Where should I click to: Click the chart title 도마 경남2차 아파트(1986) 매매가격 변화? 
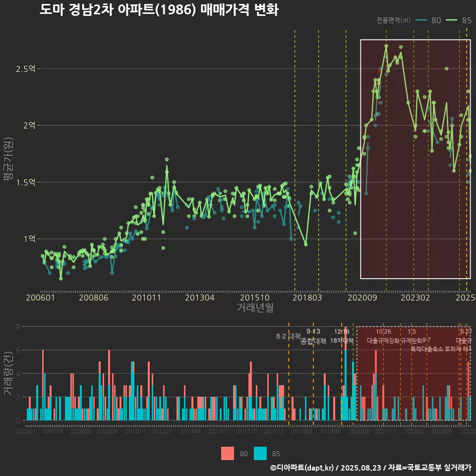(x=159, y=10)
